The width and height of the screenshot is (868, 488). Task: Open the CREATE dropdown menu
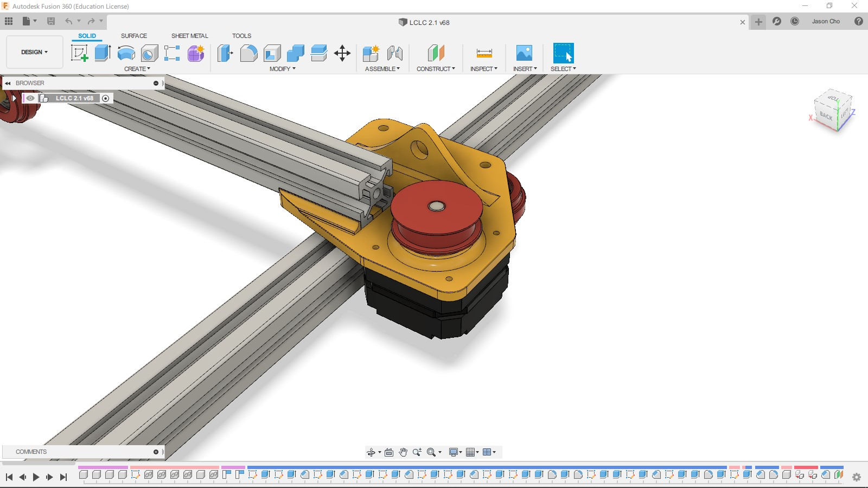coord(137,69)
